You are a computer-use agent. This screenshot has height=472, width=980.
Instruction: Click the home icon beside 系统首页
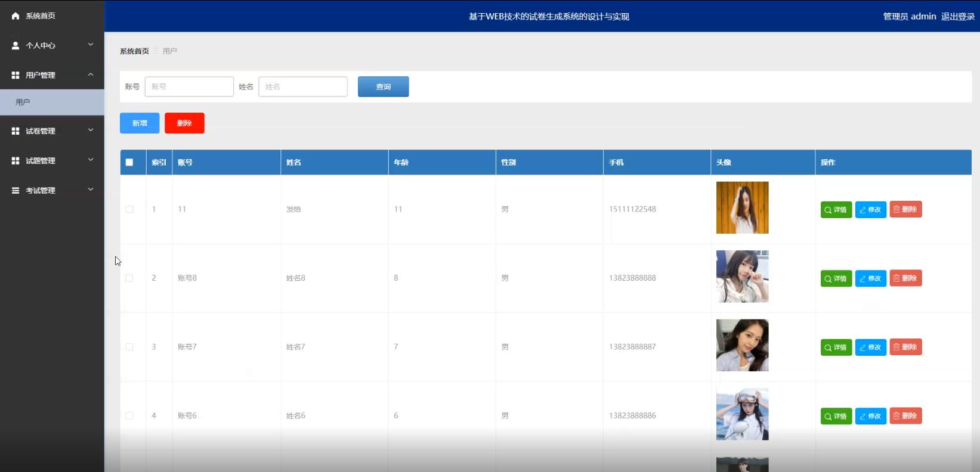click(x=16, y=16)
